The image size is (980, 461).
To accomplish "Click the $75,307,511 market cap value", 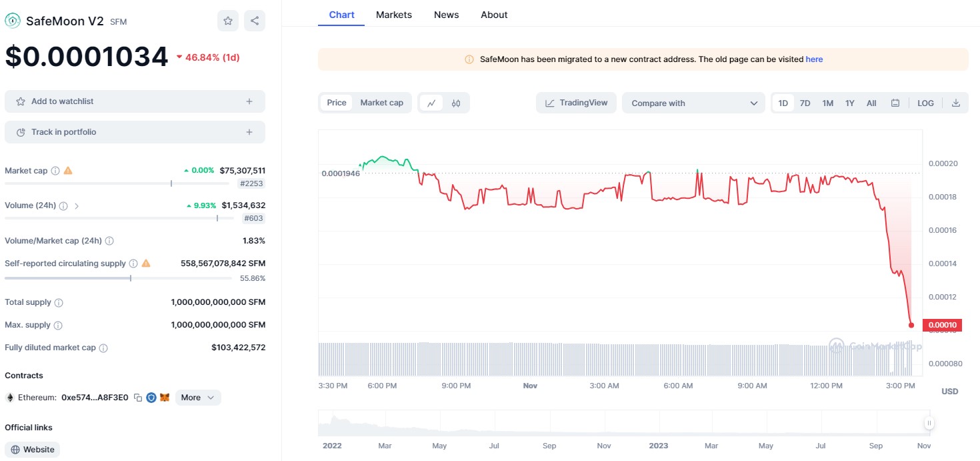I will tap(242, 171).
